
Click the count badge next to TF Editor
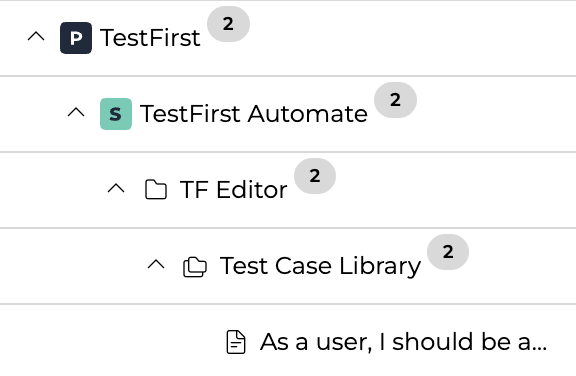click(x=315, y=176)
